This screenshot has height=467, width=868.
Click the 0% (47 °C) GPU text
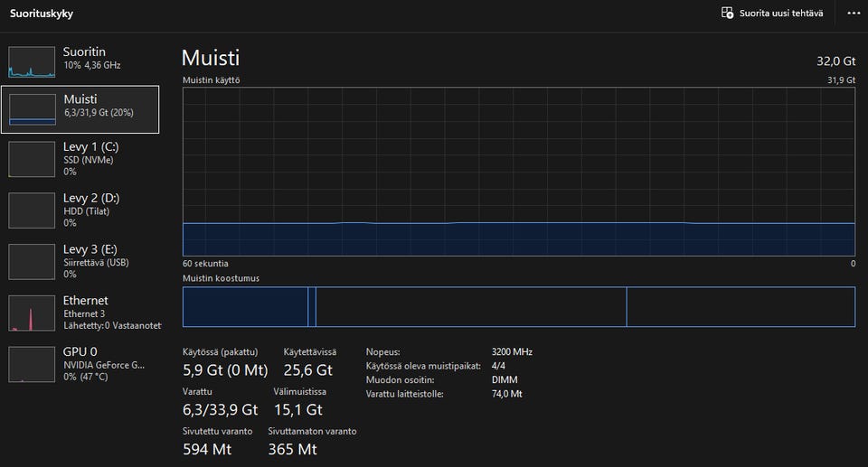pyautogui.click(x=86, y=377)
